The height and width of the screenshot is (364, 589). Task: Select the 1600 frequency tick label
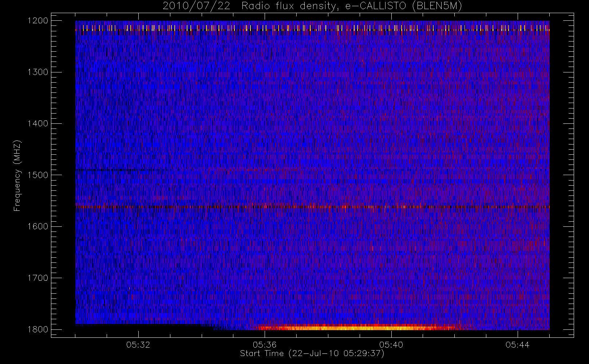click(38, 226)
